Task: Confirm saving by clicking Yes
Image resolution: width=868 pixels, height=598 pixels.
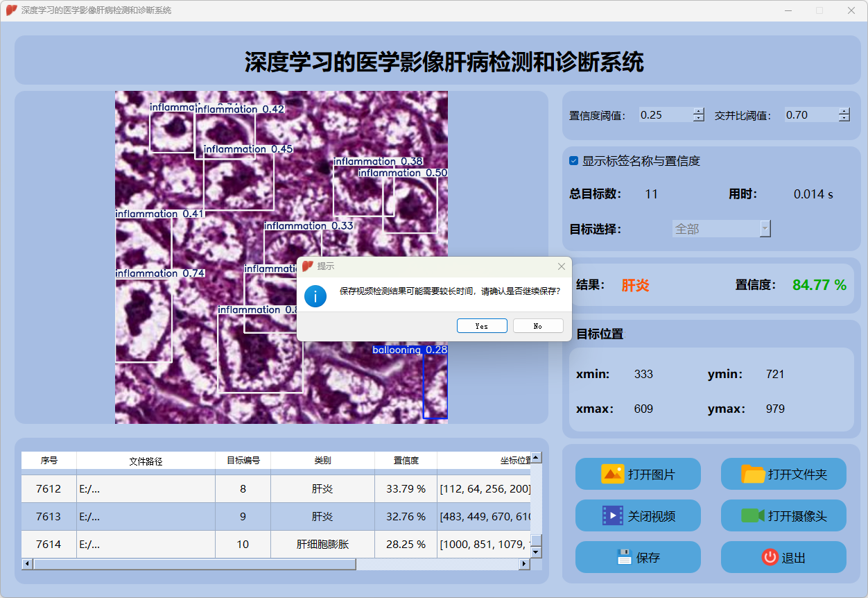Action: tap(482, 326)
